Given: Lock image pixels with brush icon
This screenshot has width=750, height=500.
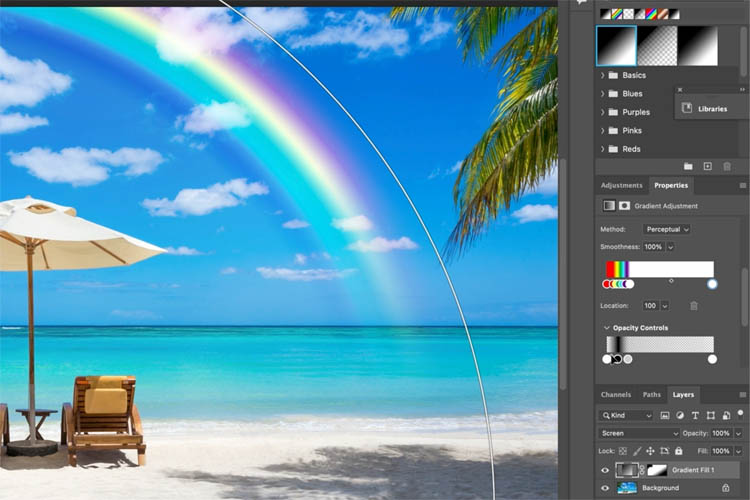Looking at the screenshot, I should 637,451.
